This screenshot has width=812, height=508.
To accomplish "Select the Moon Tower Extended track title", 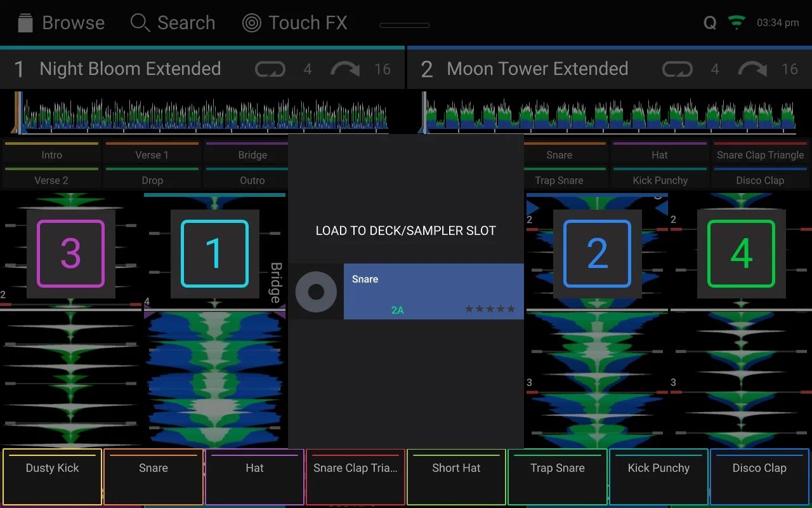I will (x=537, y=69).
